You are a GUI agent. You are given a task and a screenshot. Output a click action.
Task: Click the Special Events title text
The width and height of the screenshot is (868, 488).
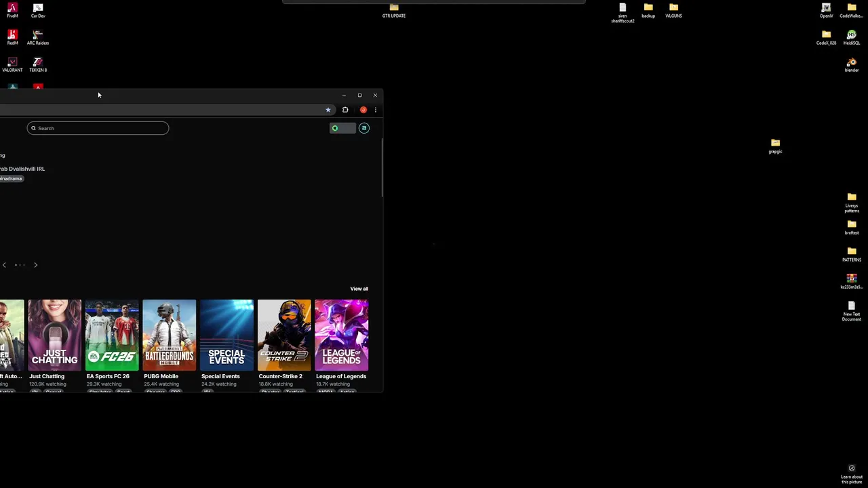(x=220, y=376)
